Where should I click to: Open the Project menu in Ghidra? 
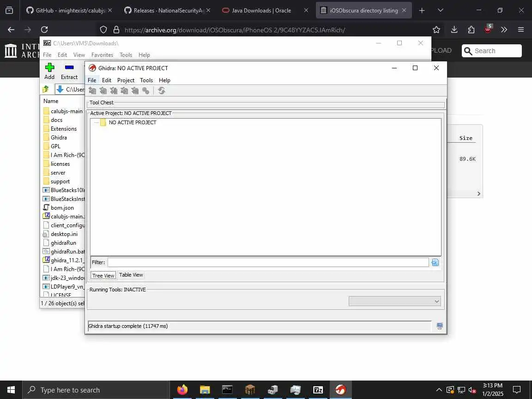[126, 80]
